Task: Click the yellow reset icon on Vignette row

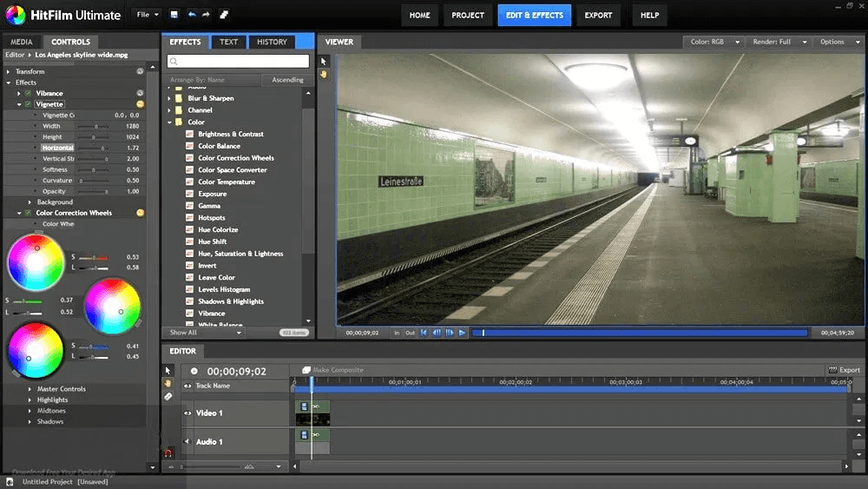Action: point(140,104)
